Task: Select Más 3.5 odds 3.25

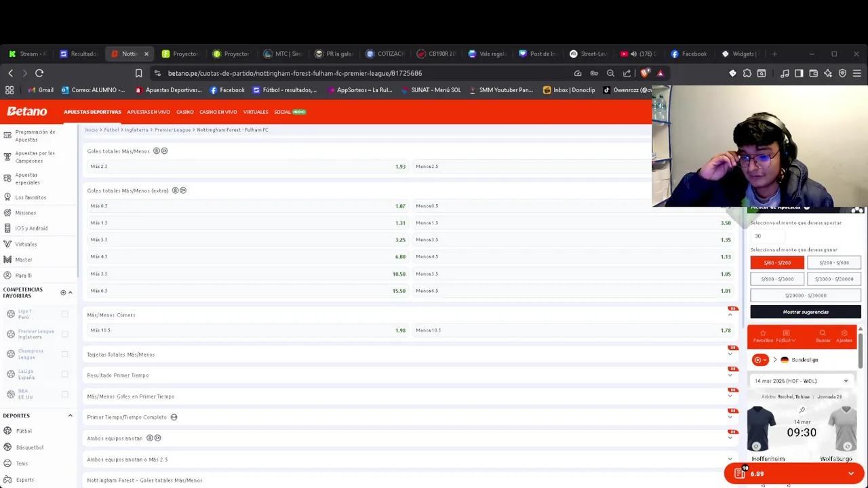Action: pyautogui.click(x=247, y=240)
